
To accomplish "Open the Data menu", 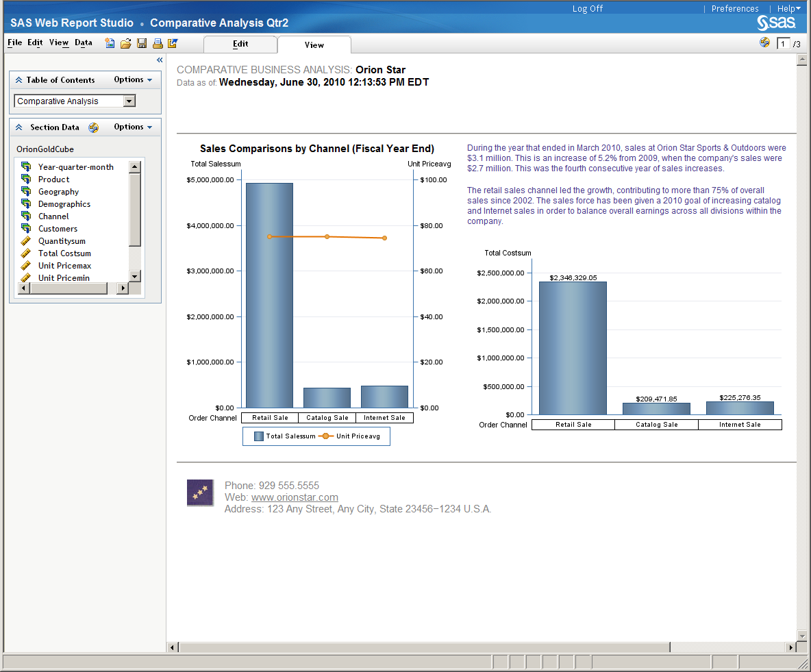I will click(x=84, y=43).
